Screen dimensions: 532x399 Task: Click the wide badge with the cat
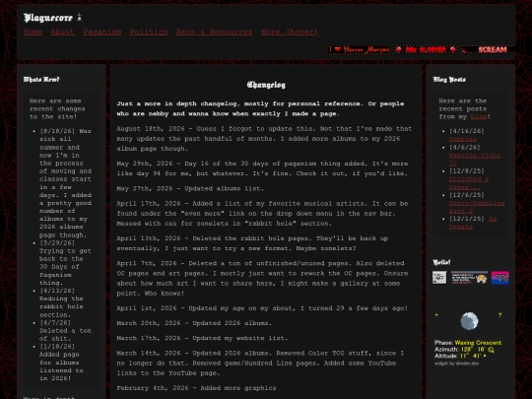[x=469, y=278]
